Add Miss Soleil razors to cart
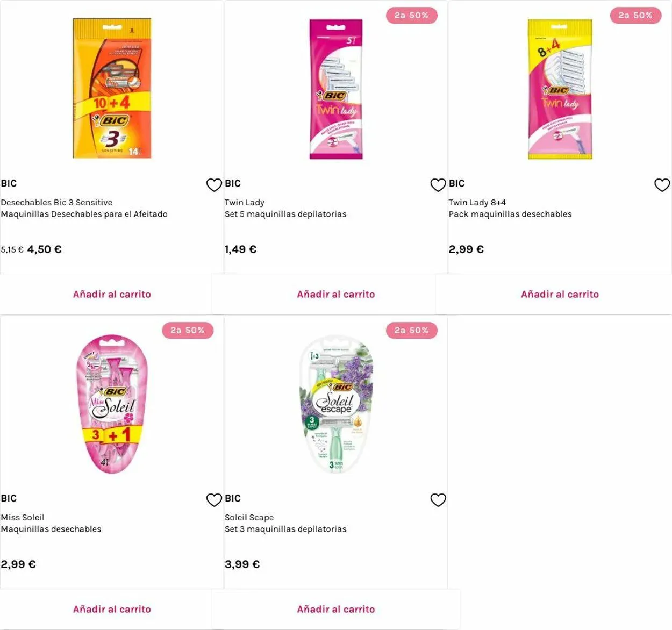The width and height of the screenshot is (672, 630). click(x=112, y=610)
